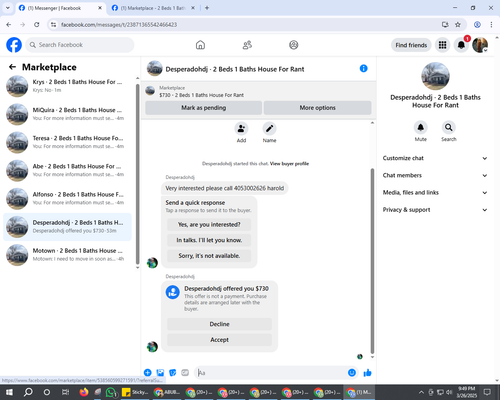Open WhatsApp from the taskbar
This screenshot has height=400, width=500.
click(x=111, y=392)
